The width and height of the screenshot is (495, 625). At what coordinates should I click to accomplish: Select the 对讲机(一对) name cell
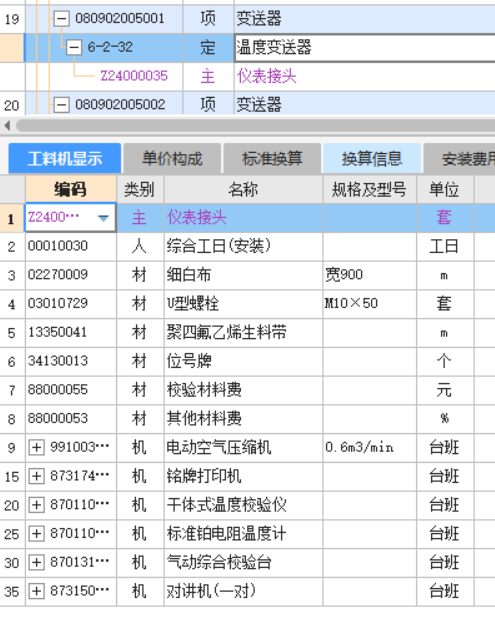243,591
